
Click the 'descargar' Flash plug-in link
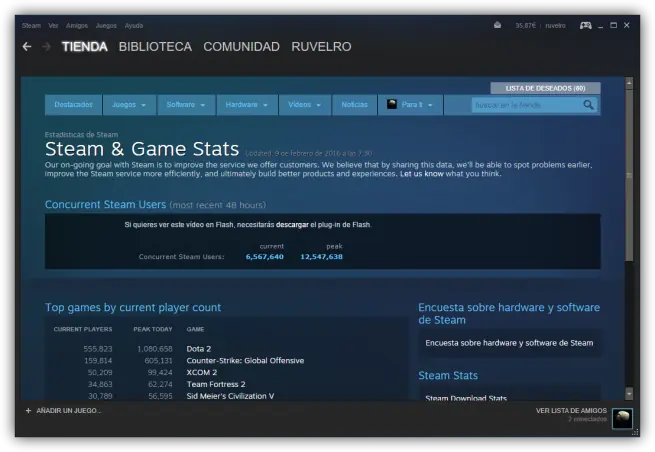tap(292, 225)
